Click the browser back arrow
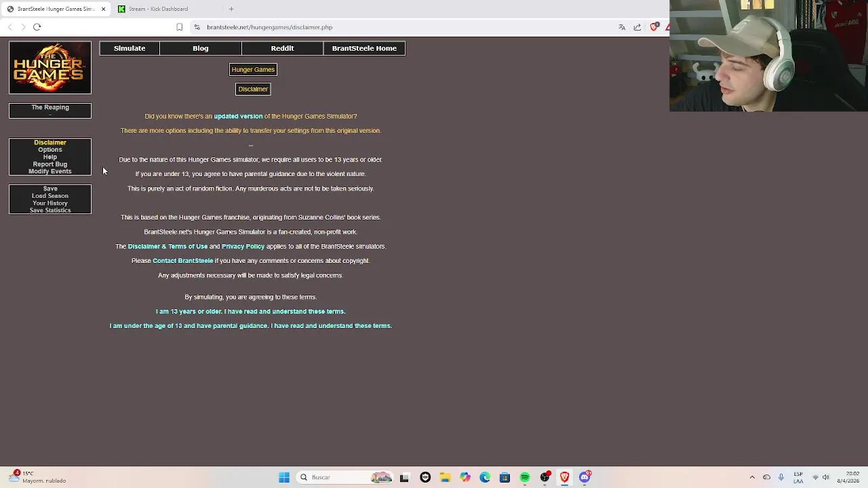The image size is (868, 488). [9, 27]
